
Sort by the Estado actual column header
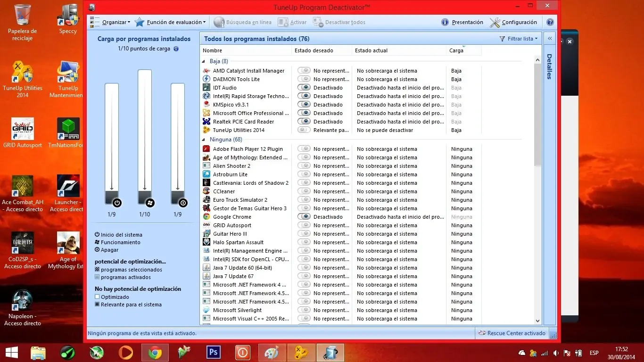[x=399, y=50]
